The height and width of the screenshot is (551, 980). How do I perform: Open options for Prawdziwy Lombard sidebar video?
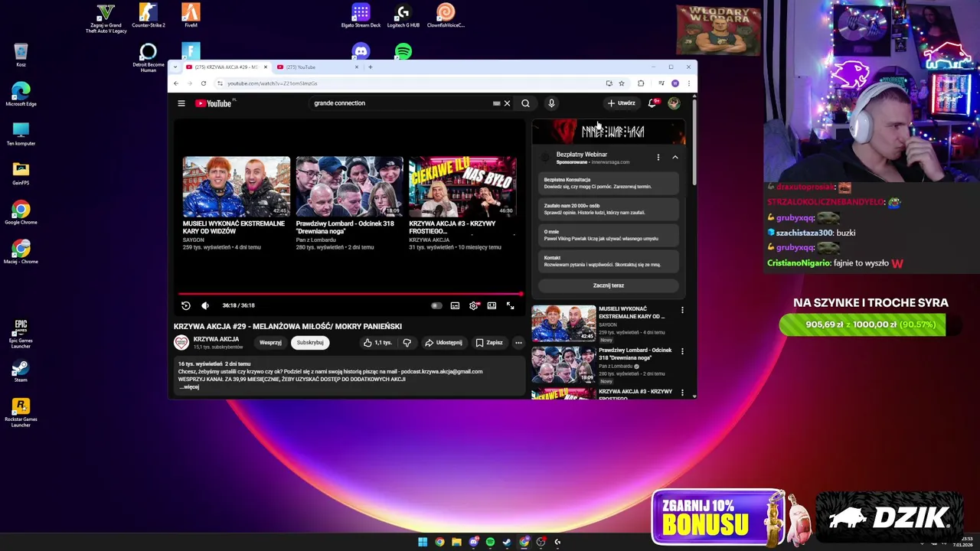click(x=682, y=352)
